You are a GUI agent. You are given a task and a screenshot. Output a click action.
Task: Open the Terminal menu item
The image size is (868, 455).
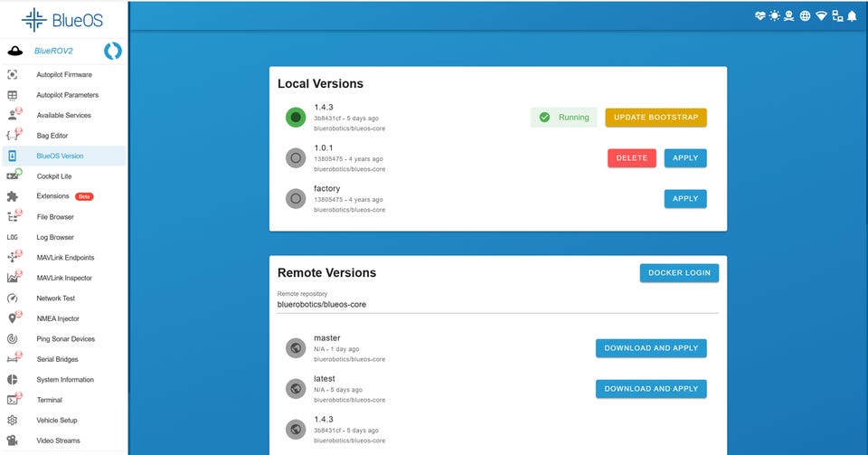(64, 400)
